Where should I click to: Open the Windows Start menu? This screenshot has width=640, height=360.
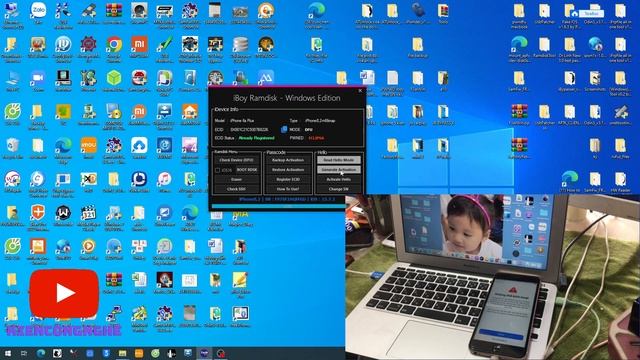point(8,353)
